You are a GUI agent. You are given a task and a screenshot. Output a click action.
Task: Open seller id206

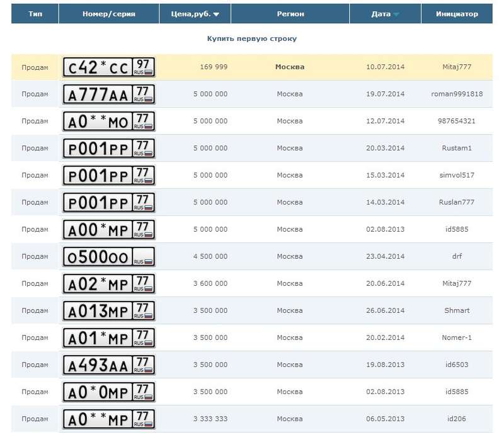(456, 419)
